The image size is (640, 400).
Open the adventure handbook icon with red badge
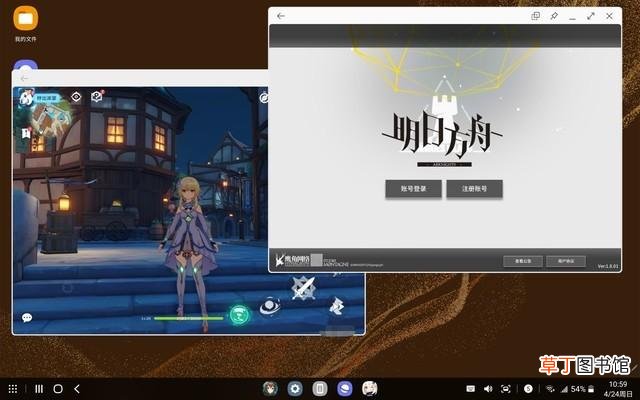[x=97, y=97]
